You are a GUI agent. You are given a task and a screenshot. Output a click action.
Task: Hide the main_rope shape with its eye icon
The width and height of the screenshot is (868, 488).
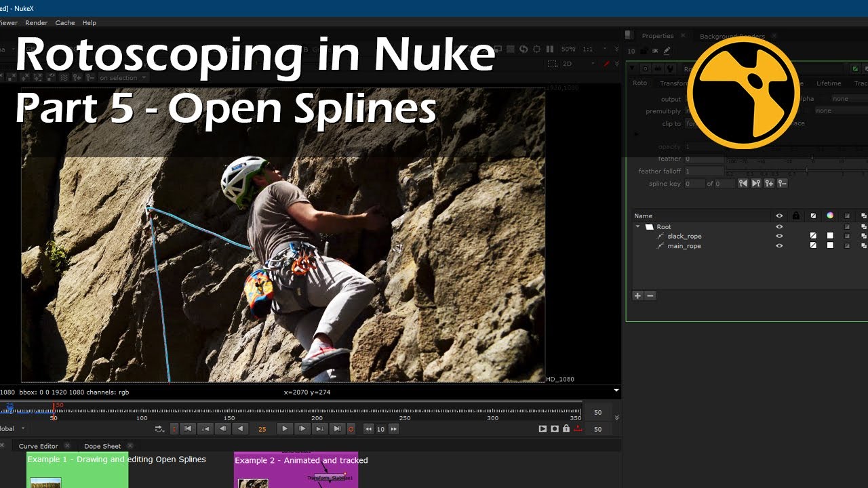tap(779, 246)
